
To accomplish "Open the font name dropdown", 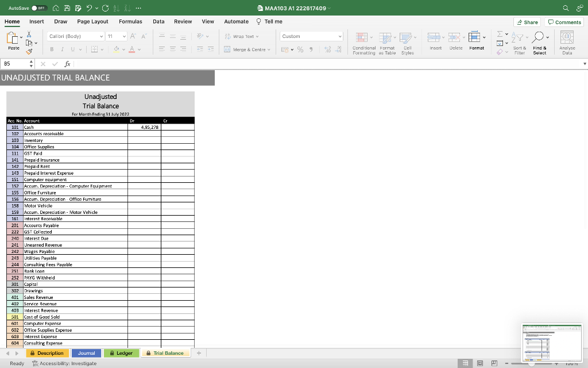I will coord(101,36).
